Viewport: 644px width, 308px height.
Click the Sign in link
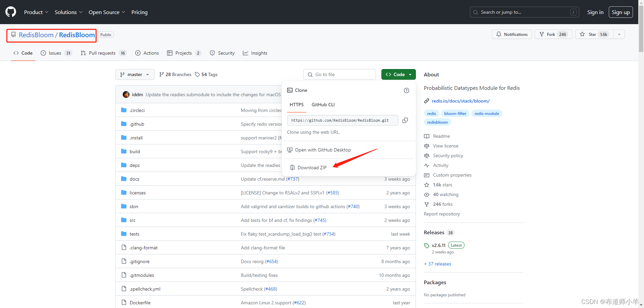(595, 12)
